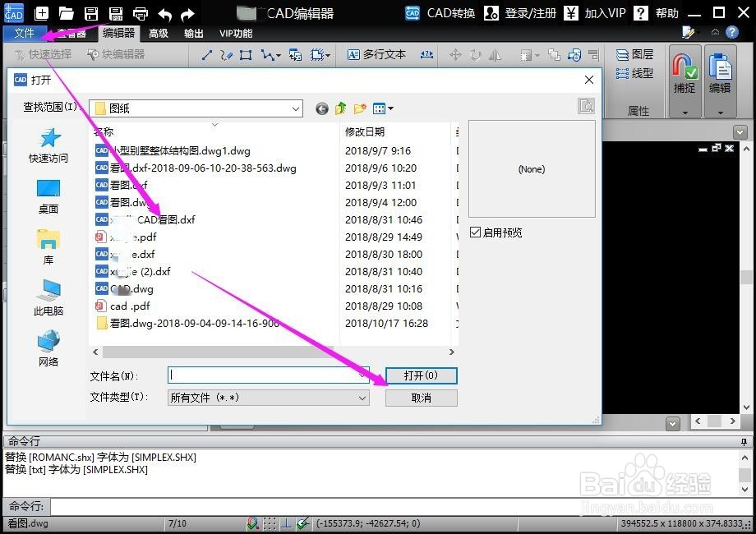
Task: Open the view options dropdown arrow
Action: pos(390,108)
